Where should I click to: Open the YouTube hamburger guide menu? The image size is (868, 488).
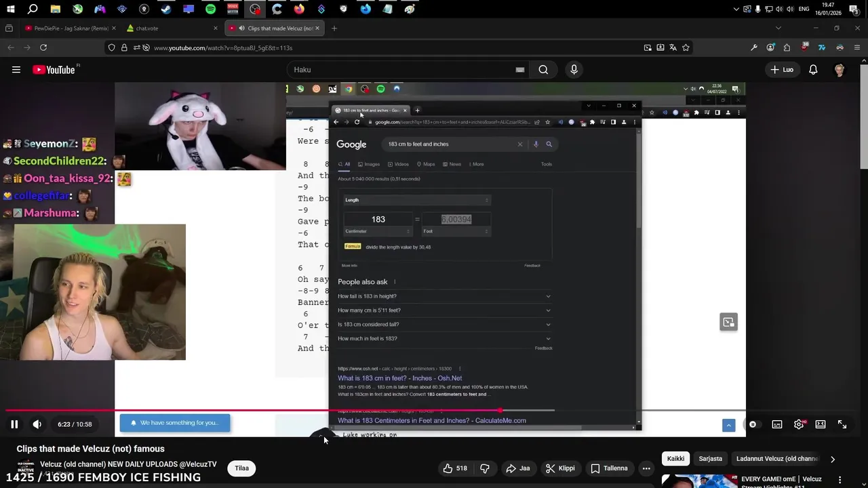[x=16, y=70]
